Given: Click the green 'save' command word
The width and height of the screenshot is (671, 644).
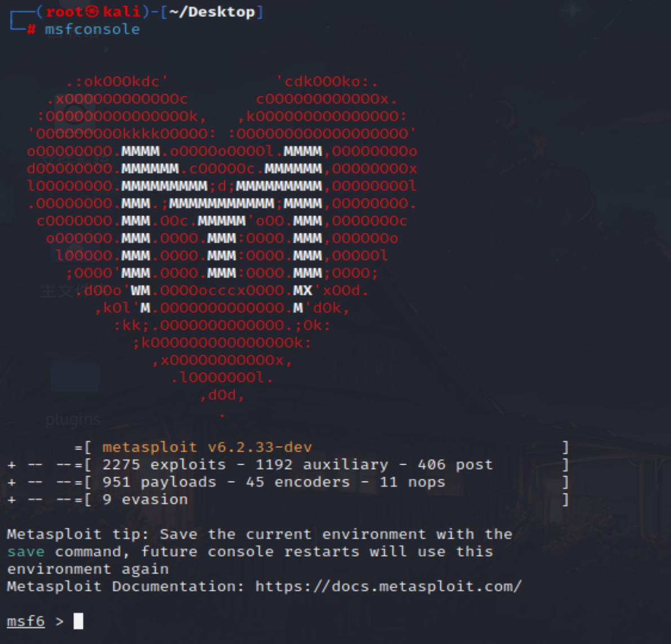Looking at the screenshot, I should (x=26, y=551).
